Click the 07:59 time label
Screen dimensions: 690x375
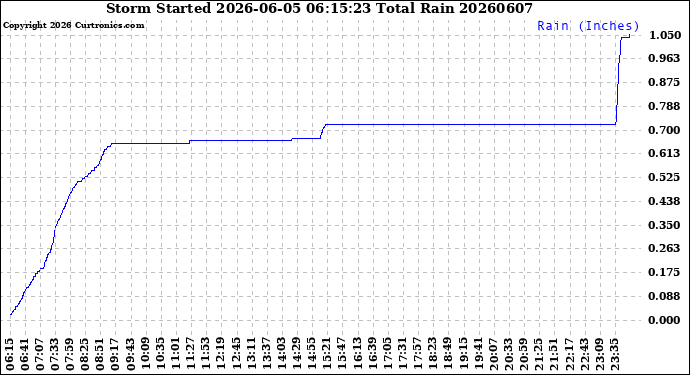70,355
